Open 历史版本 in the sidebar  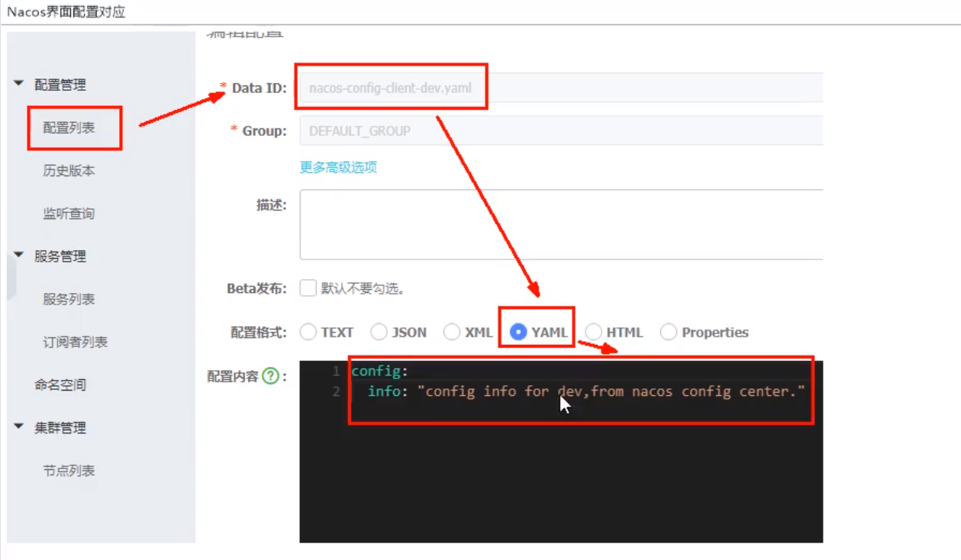tap(69, 171)
